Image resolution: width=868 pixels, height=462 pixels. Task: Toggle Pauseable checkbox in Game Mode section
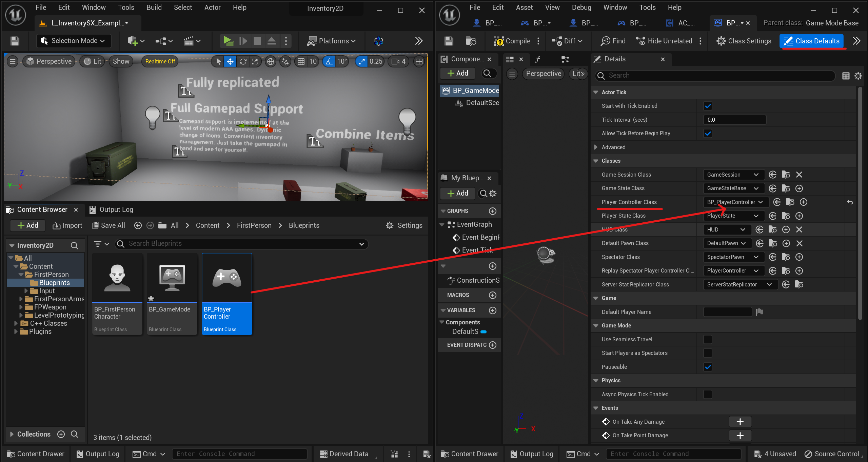click(708, 367)
